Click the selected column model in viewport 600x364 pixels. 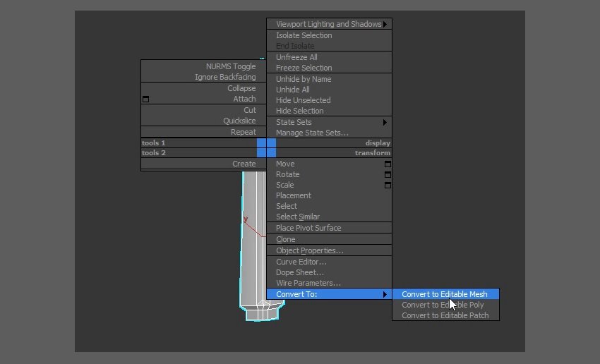click(252, 268)
